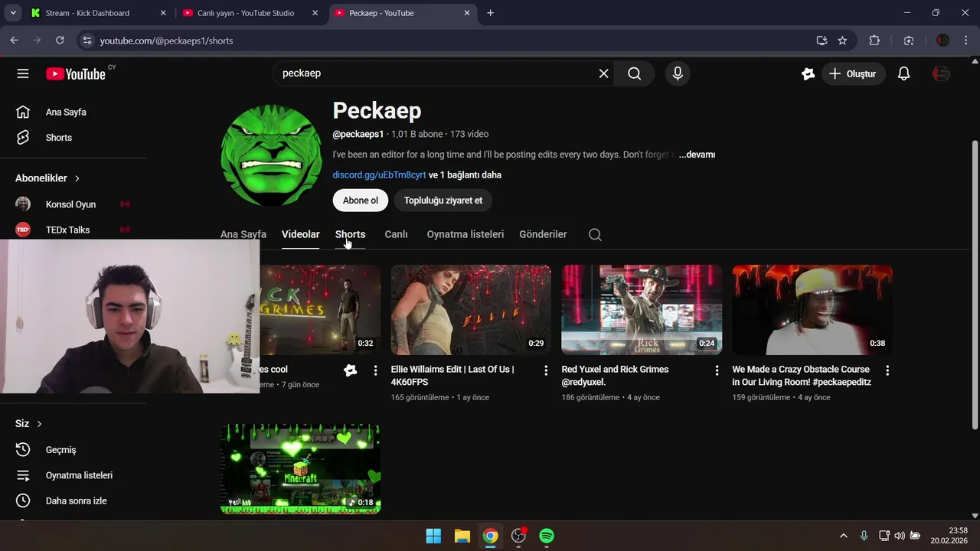Show hidden tray icons chevron
The image size is (980, 551).
[x=844, y=536]
